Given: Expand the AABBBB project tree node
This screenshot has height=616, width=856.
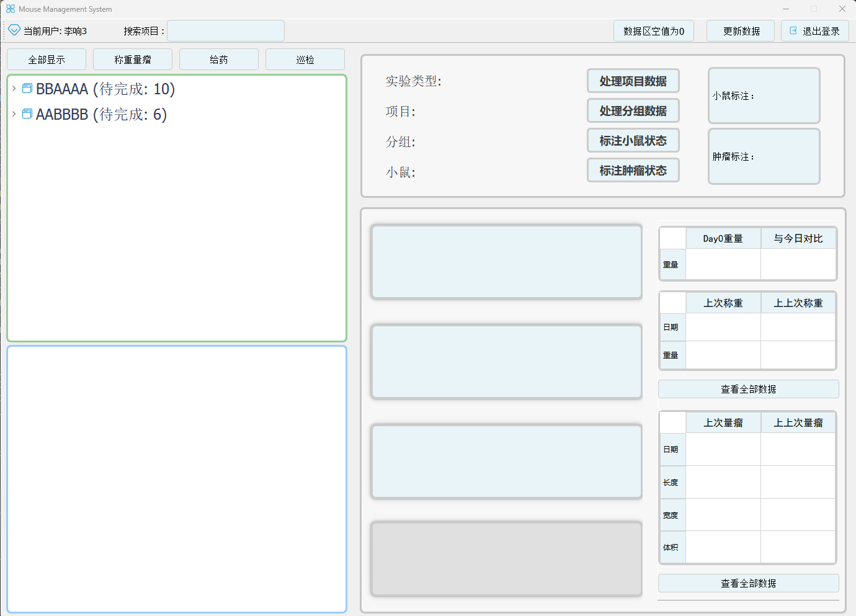Looking at the screenshot, I should (14, 114).
